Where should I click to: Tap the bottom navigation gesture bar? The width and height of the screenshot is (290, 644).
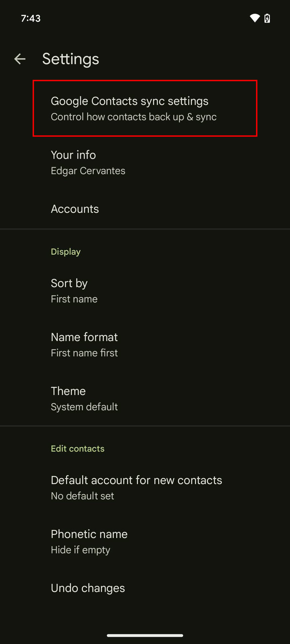coord(145,635)
